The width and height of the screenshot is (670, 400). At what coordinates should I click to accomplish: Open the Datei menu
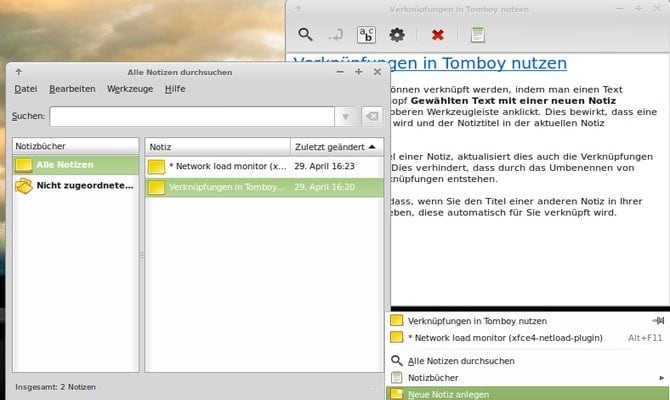pyautogui.click(x=26, y=89)
